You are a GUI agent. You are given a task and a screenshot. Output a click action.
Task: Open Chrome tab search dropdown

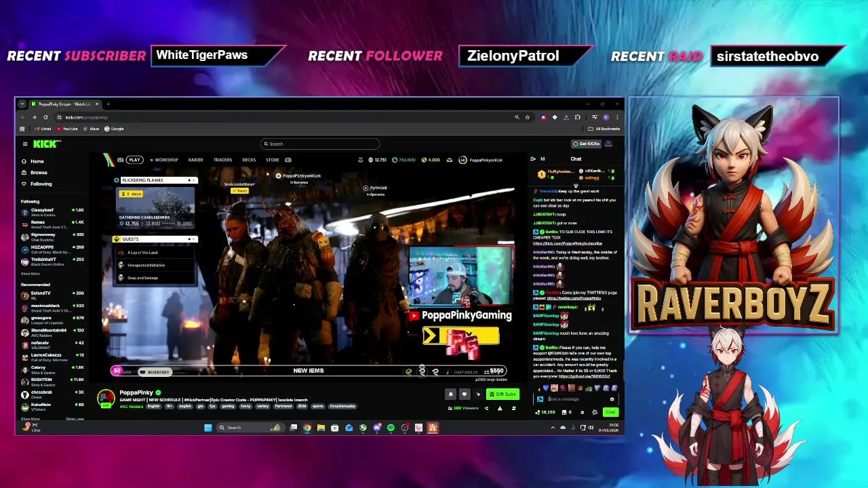[22, 104]
